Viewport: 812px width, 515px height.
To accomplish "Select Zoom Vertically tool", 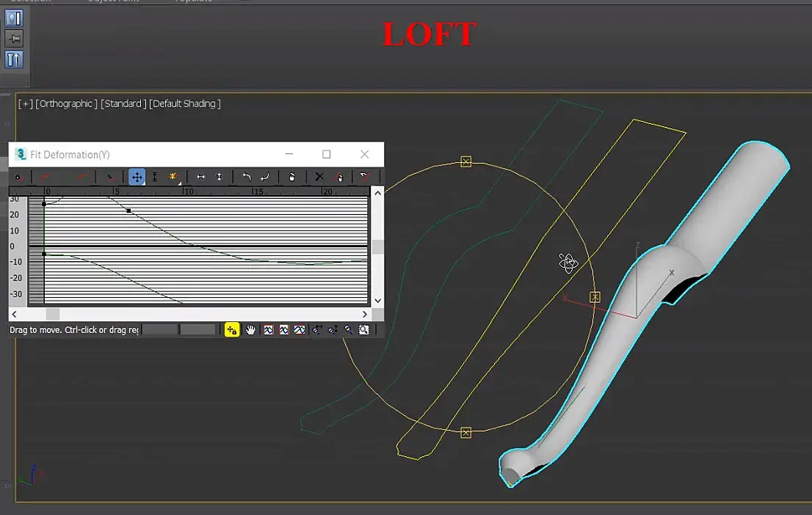I will coord(333,329).
